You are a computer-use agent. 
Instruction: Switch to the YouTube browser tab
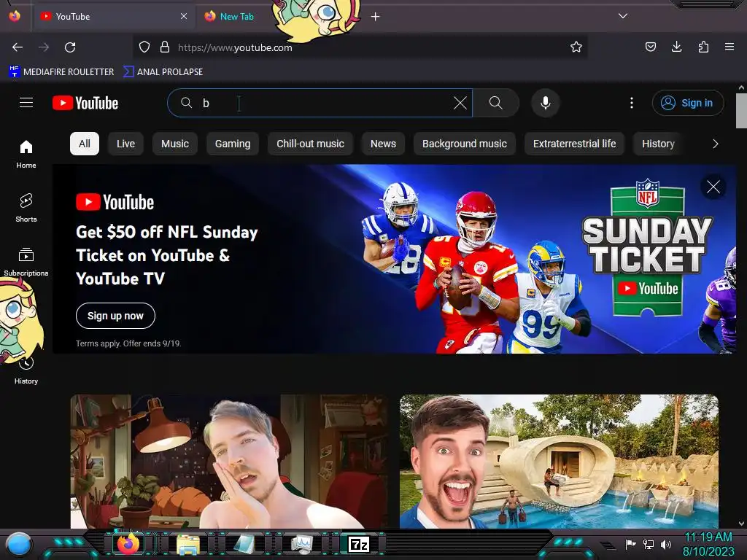point(115,16)
